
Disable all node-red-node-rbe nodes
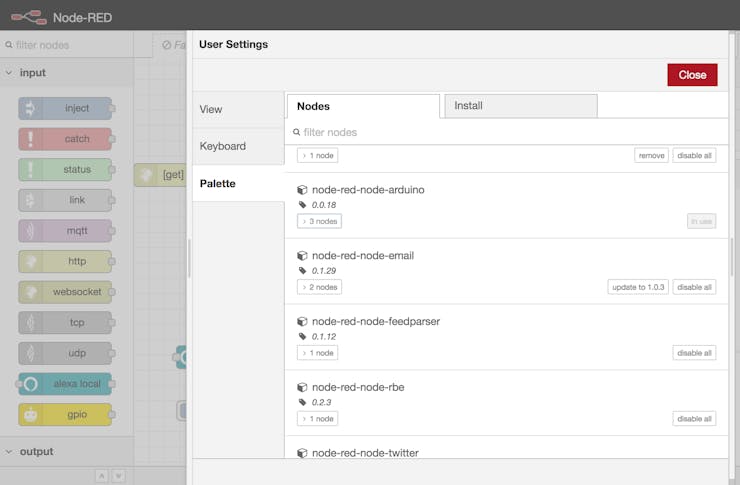694,418
